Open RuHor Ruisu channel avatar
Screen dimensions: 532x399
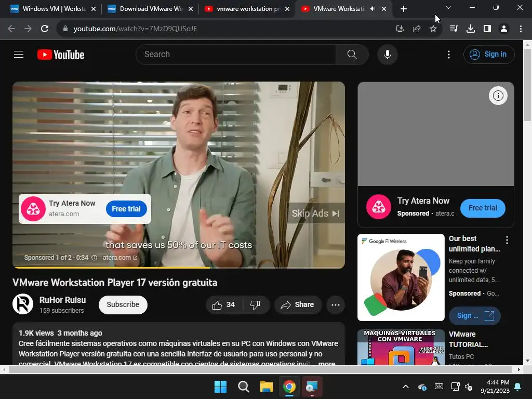tap(23, 304)
